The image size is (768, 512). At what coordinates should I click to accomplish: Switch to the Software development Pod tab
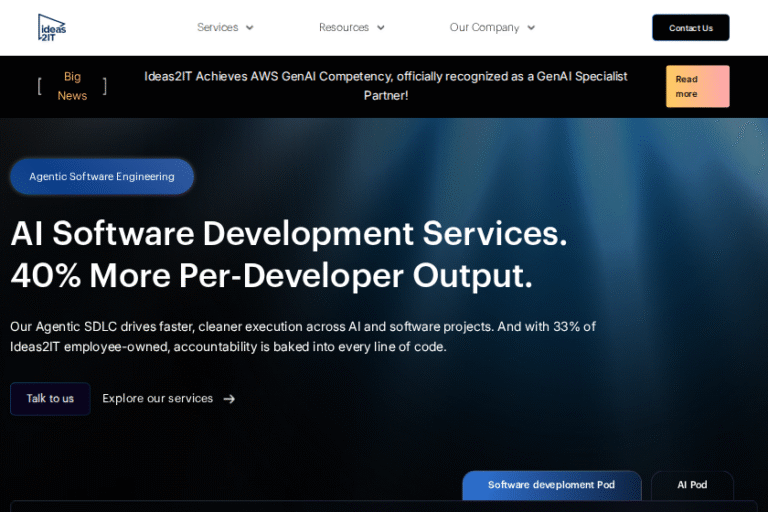551,485
